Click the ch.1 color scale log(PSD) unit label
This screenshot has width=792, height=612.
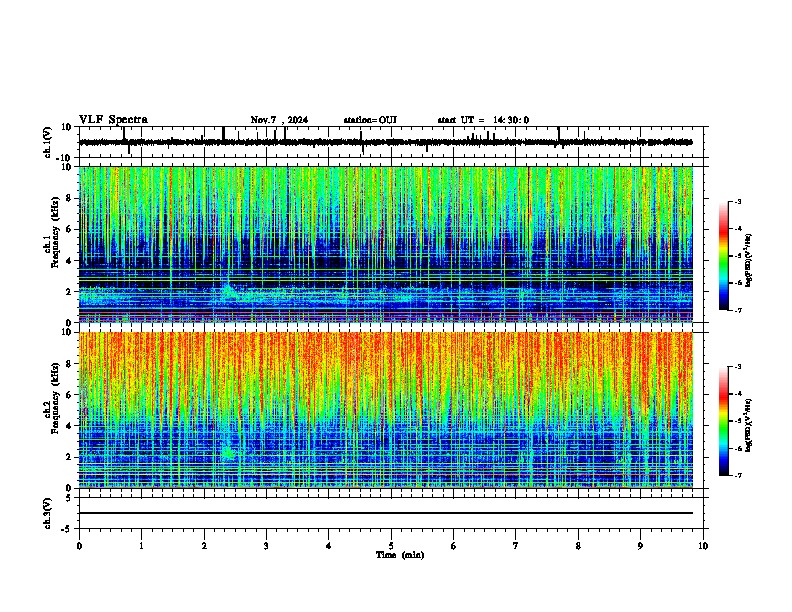tap(749, 260)
